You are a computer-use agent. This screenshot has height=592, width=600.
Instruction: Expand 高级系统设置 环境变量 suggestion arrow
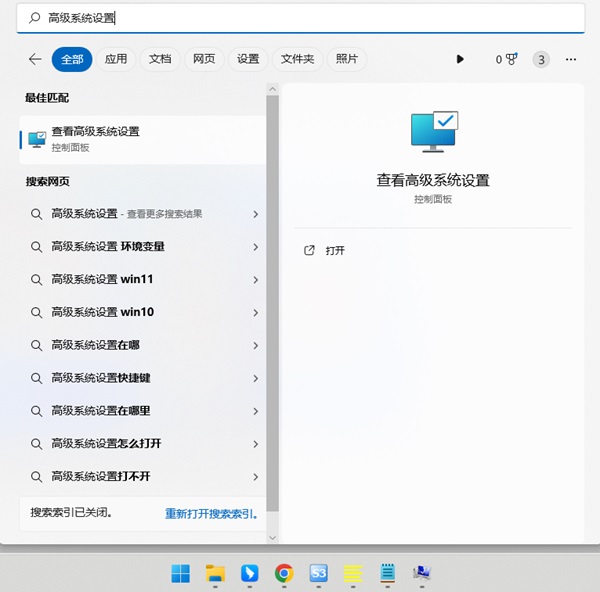click(x=256, y=247)
